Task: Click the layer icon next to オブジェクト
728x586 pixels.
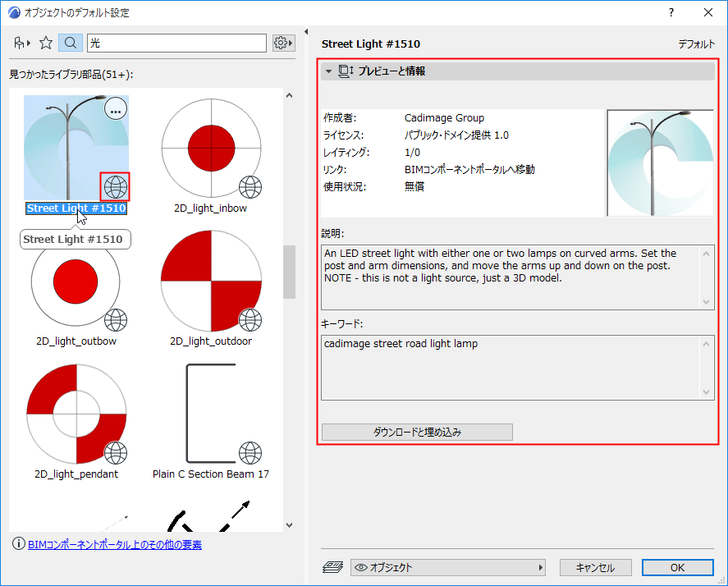Action: [x=333, y=567]
